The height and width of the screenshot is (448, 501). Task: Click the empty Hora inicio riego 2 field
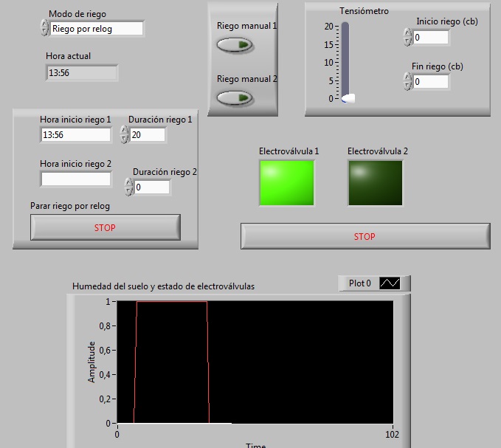pos(76,179)
